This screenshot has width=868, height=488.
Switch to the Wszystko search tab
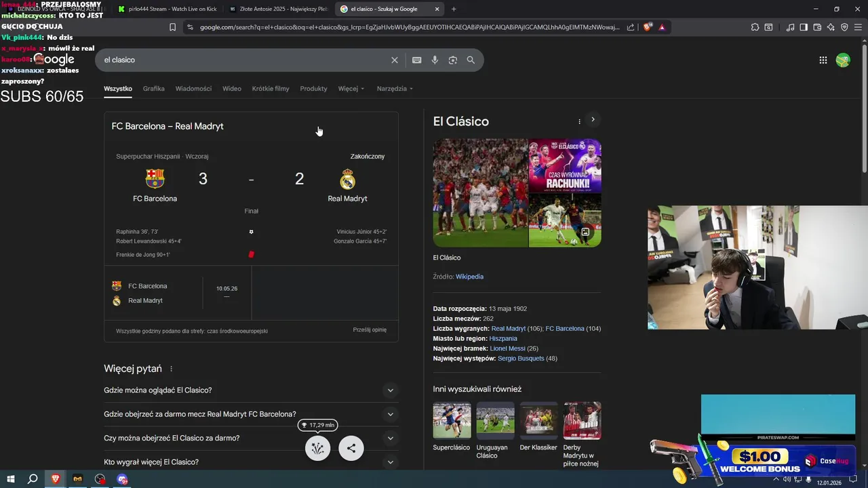click(118, 89)
